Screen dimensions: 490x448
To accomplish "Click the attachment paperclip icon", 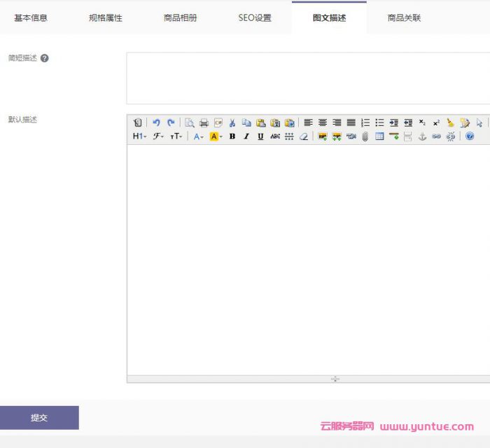I will coord(365,136).
